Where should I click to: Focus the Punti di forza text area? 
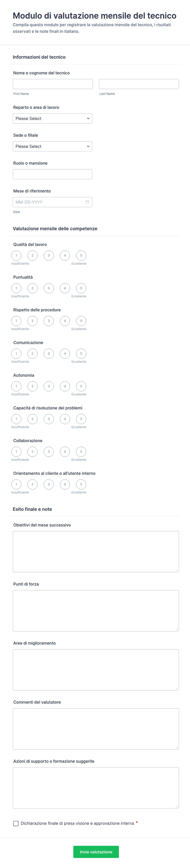point(96,611)
